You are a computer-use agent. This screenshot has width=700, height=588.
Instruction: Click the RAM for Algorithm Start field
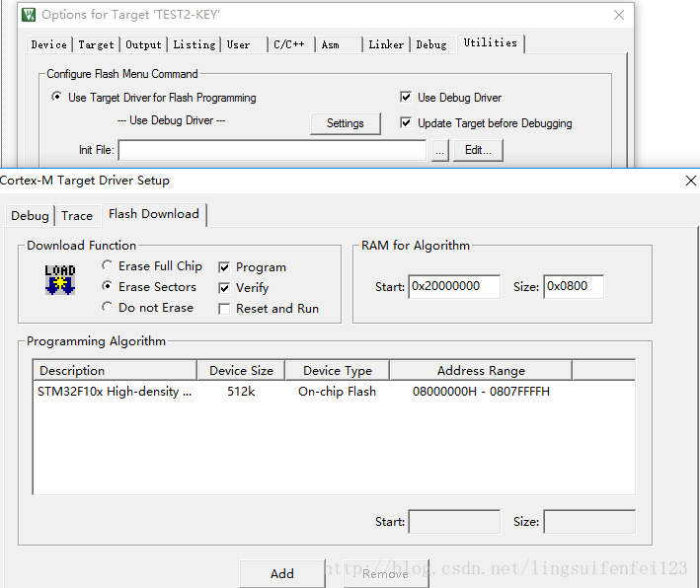point(454,286)
